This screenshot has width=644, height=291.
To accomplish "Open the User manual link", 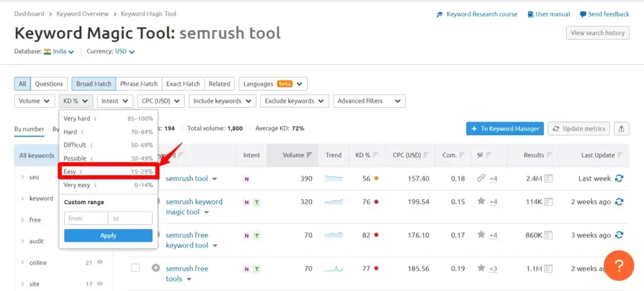I will 548,14.
